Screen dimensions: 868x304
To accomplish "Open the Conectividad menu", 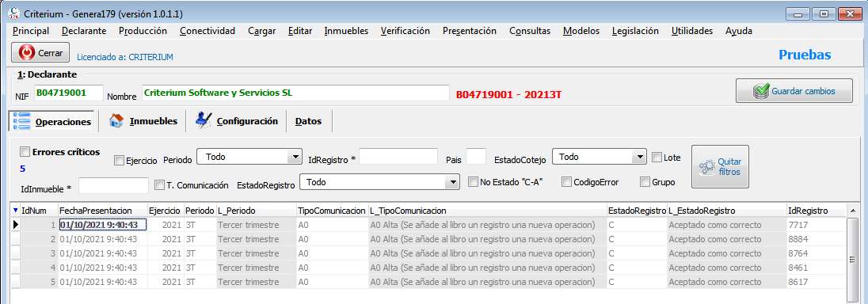I will [207, 31].
